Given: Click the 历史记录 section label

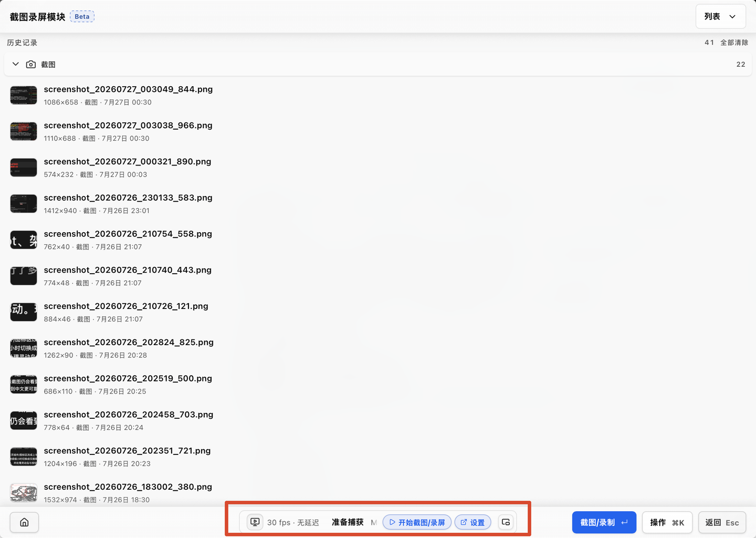Looking at the screenshot, I should [22, 43].
